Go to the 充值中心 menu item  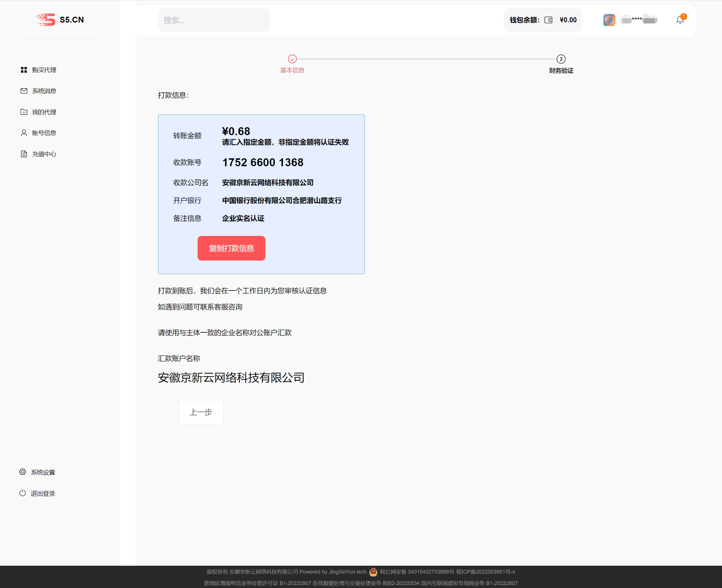tap(44, 154)
